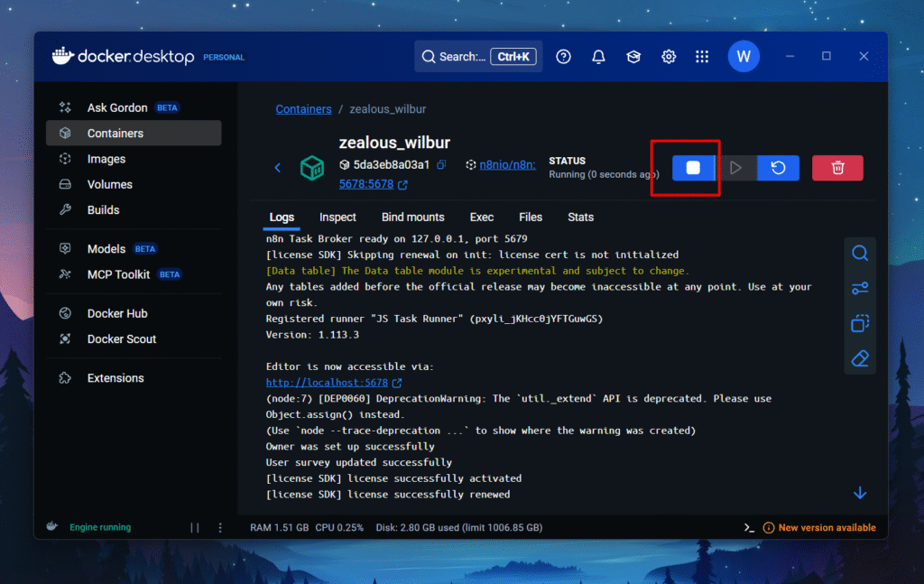Open notifications bell icon

pyautogui.click(x=598, y=57)
